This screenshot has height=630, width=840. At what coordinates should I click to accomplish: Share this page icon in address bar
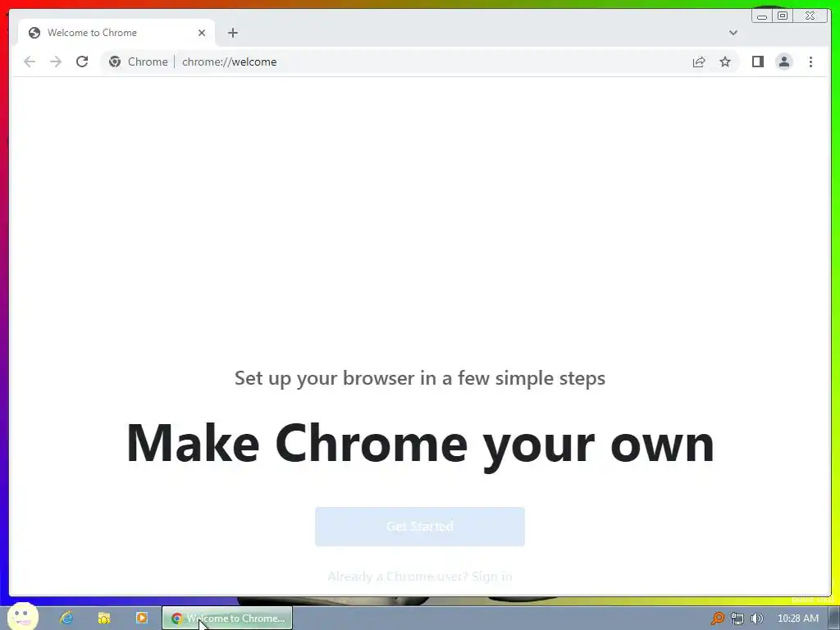pyautogui.click(x=699, y=62)
